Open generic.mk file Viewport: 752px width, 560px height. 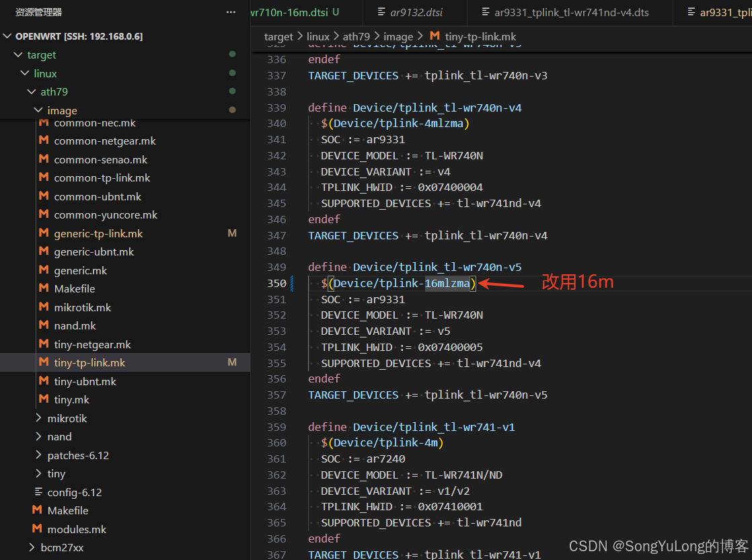point(80,270)
